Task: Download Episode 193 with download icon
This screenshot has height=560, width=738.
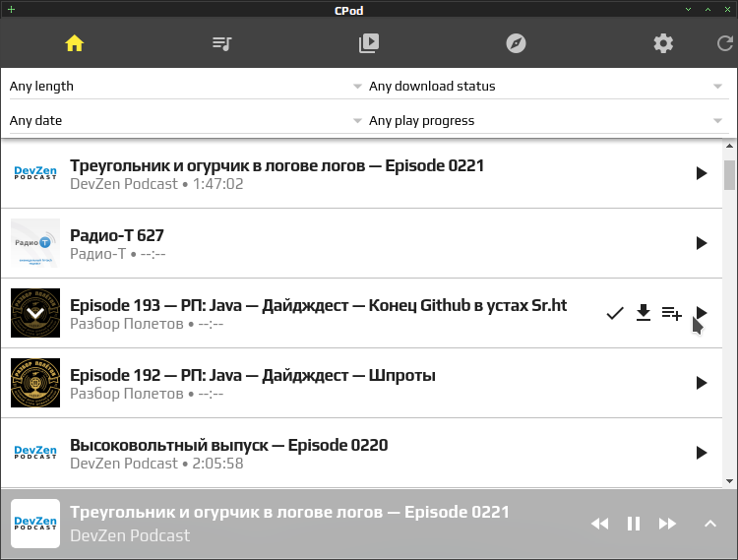Action: 644,313
